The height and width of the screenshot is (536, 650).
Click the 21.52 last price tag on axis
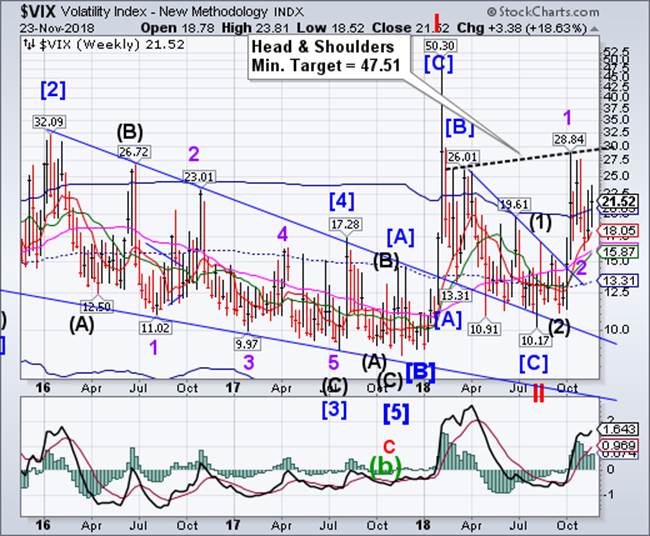(x=618, y=202)
